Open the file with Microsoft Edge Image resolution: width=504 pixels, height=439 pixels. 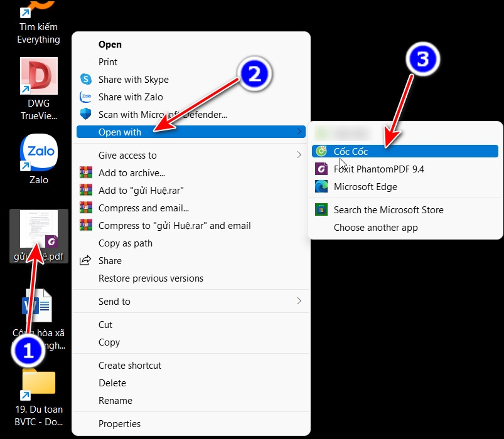(405, 187)
